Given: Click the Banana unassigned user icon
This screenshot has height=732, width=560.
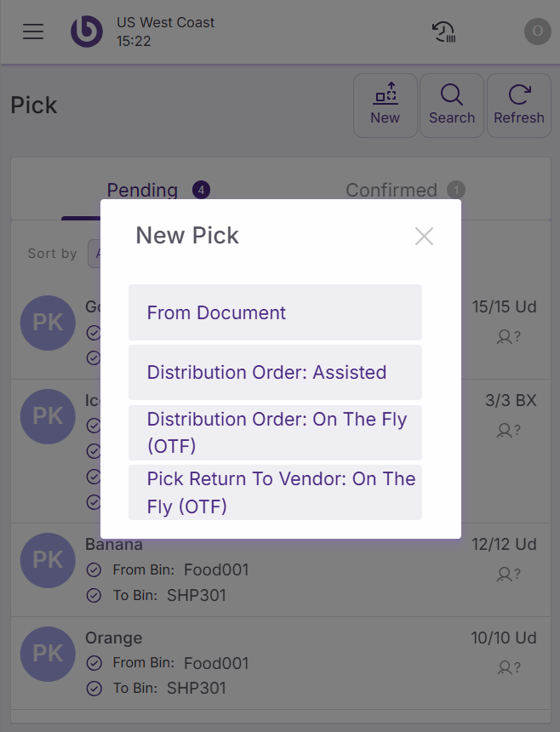Looking at the screenshot, I should pos(507,575).
